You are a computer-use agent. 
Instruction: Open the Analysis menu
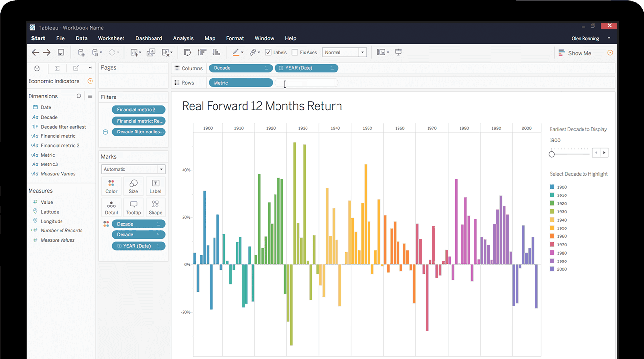point(183,38)
